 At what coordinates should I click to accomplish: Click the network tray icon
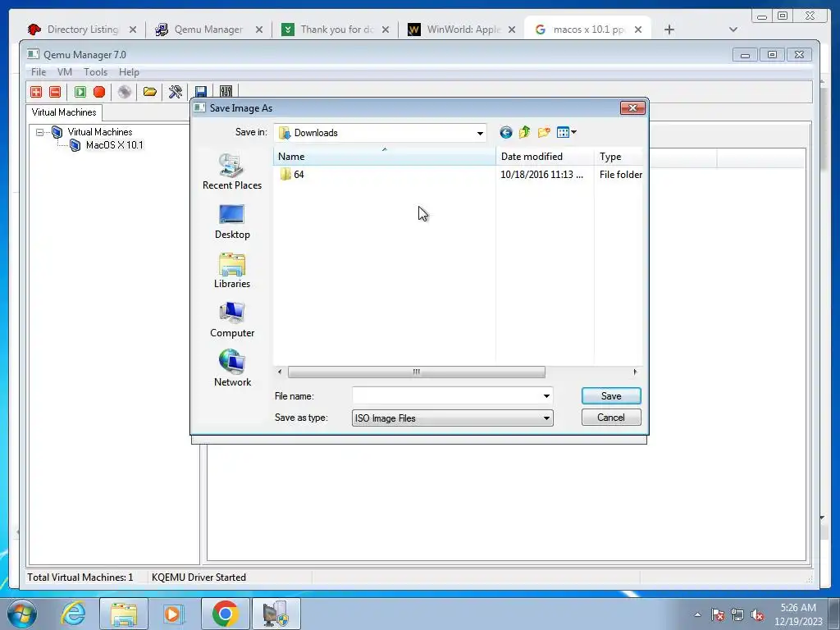[x=737, y=614]
